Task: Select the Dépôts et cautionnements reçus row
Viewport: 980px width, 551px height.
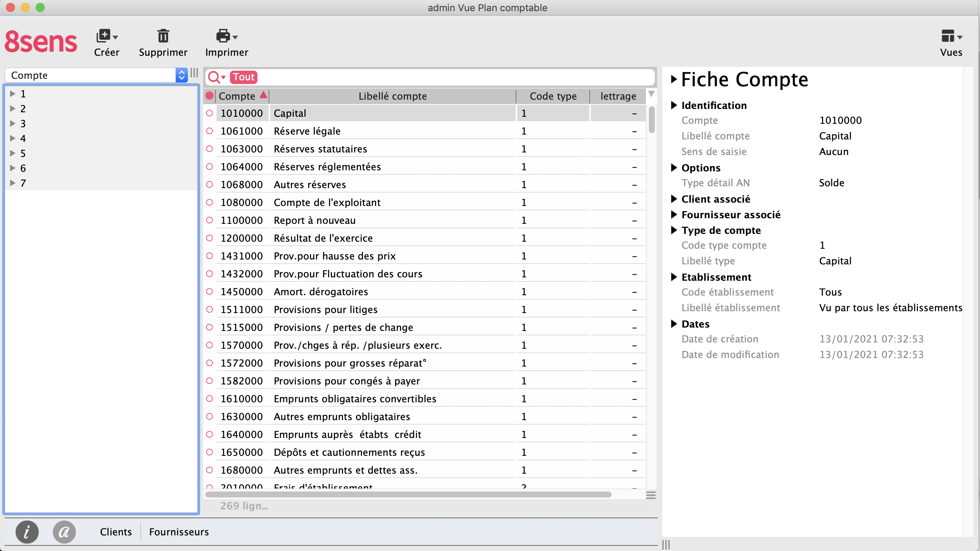Action: click(431, 452)
